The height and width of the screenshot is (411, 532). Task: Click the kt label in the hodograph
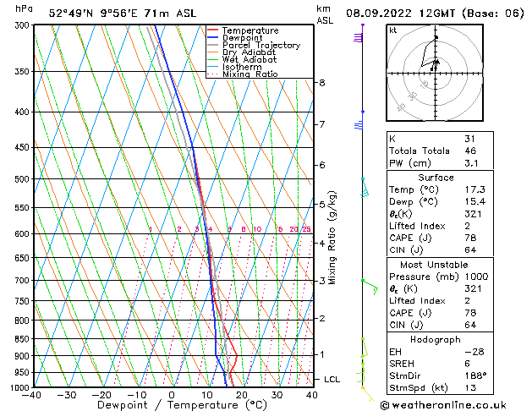393,30
